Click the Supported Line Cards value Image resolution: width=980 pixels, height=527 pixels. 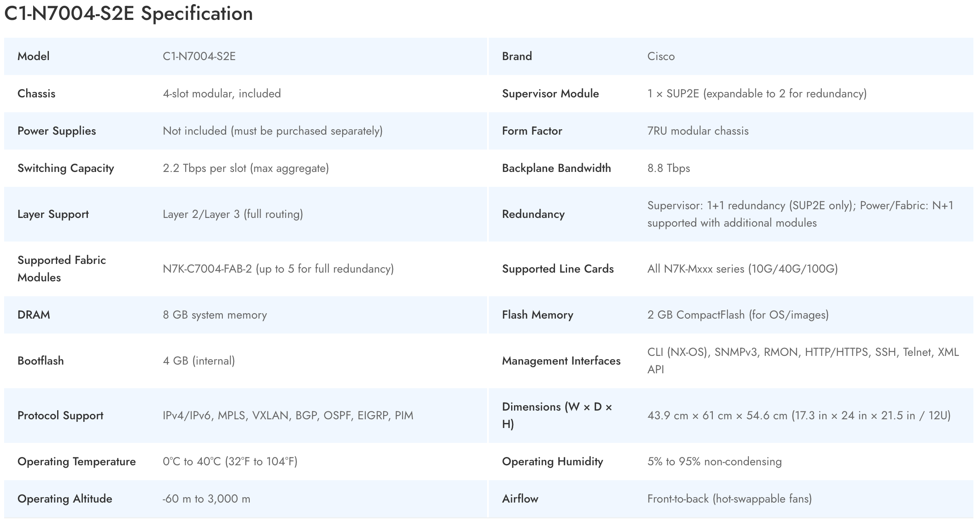[742, 269]
